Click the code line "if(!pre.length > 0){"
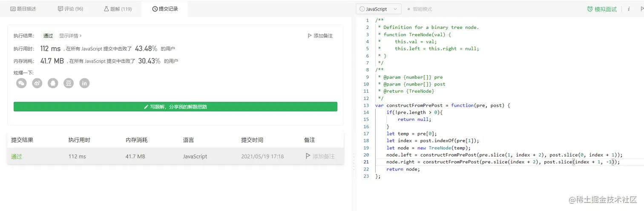Screen dimensions: 644x211 pyautogui.click(x=415, y=112)
